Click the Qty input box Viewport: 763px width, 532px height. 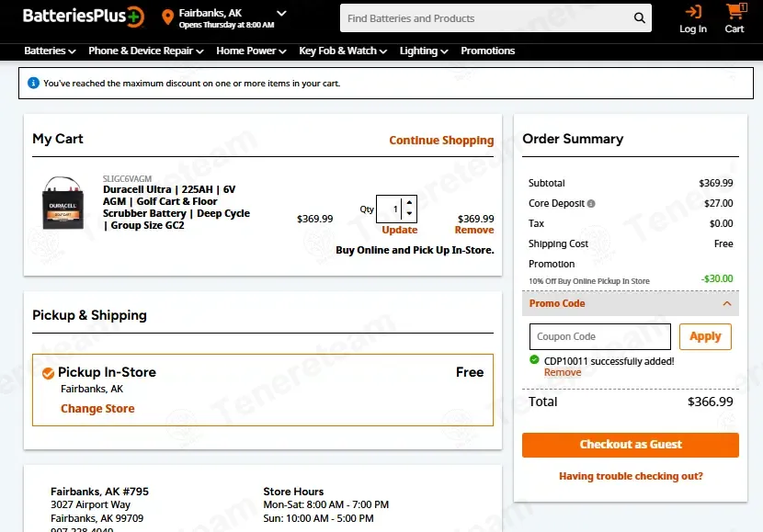point(389,209)
